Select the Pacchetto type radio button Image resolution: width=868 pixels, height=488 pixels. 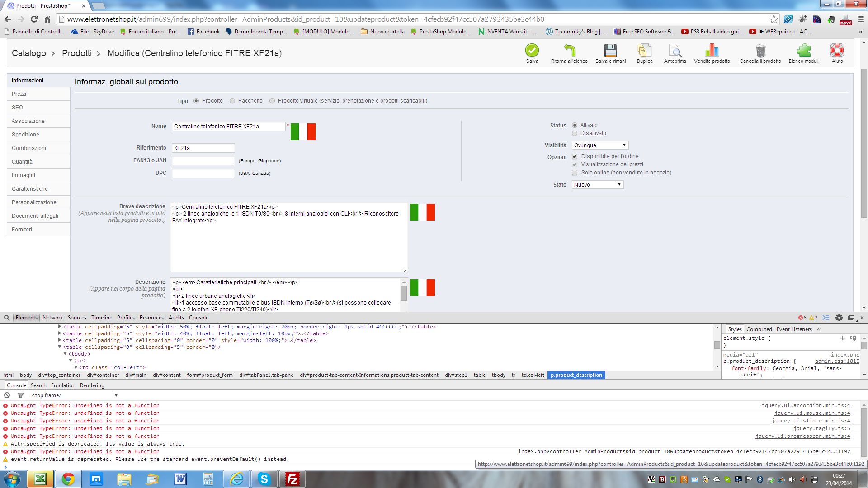[x=232, y=101]
